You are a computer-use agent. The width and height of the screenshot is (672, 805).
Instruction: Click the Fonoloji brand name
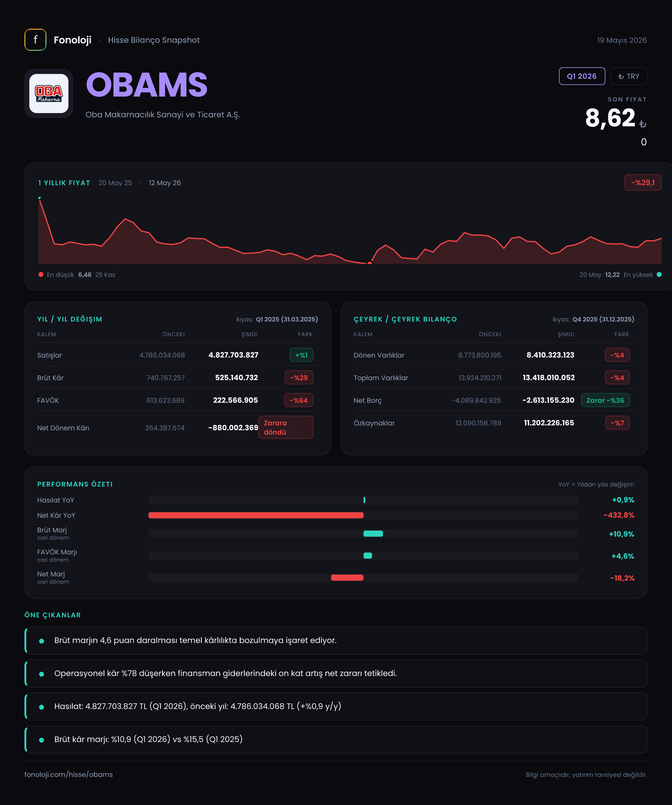72,40
